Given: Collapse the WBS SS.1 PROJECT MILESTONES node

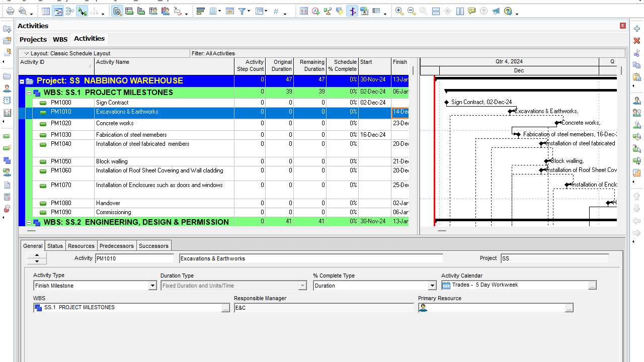Looking at the screenshot, I should click(x=29, y=92).
